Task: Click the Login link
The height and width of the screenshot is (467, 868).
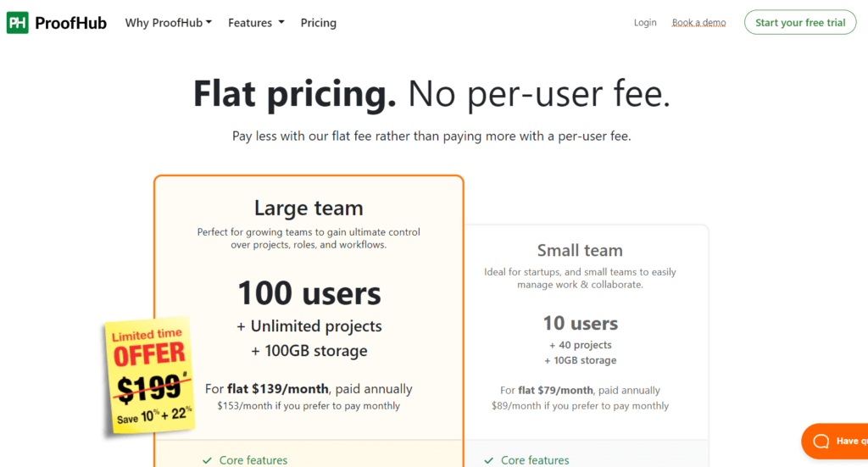Action: click(x=645, y=23)
